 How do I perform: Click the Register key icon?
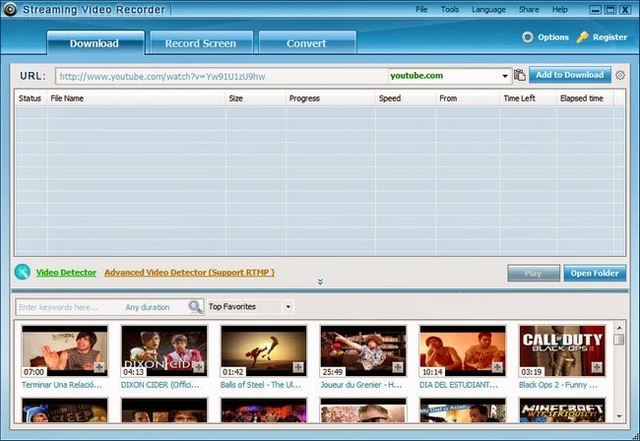point(582,37)
